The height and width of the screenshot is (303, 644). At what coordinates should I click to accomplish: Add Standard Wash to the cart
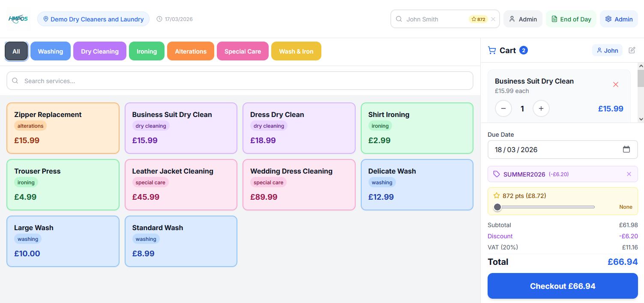click(x=181, y=241)
